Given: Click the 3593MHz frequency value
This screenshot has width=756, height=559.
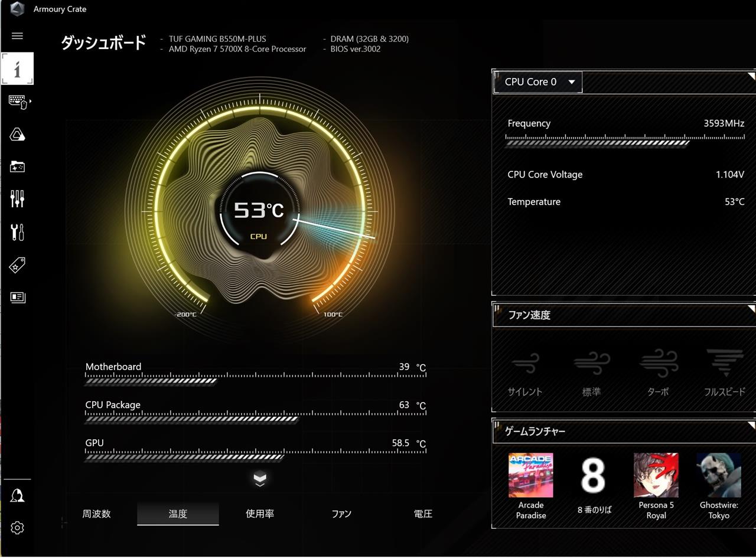Looking at the screenshot, I should pyautogui.click(x=724, y=123).
